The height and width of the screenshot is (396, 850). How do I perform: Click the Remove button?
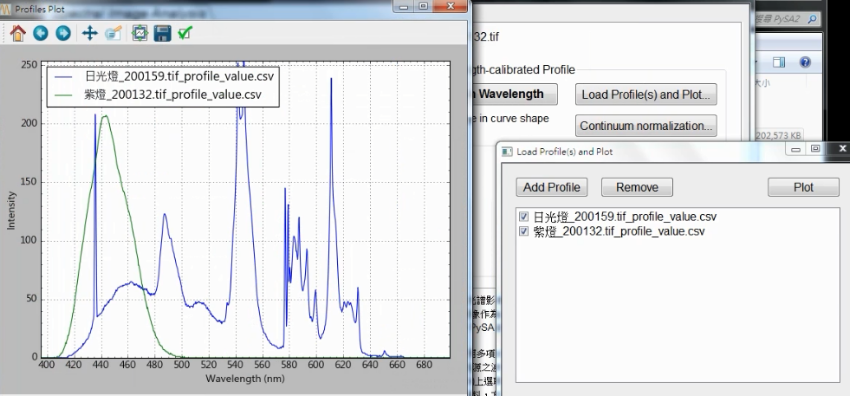pos(637,187)
